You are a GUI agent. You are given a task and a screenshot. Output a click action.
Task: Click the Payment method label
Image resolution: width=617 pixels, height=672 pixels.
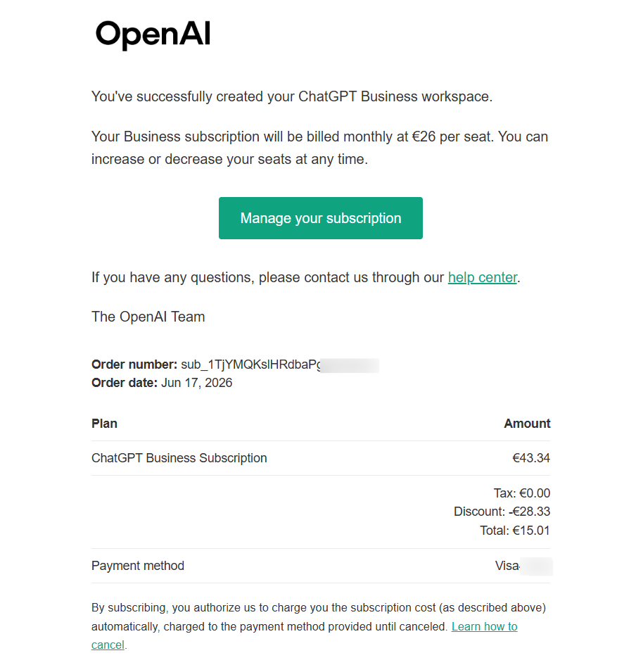[x=137, y=566]
